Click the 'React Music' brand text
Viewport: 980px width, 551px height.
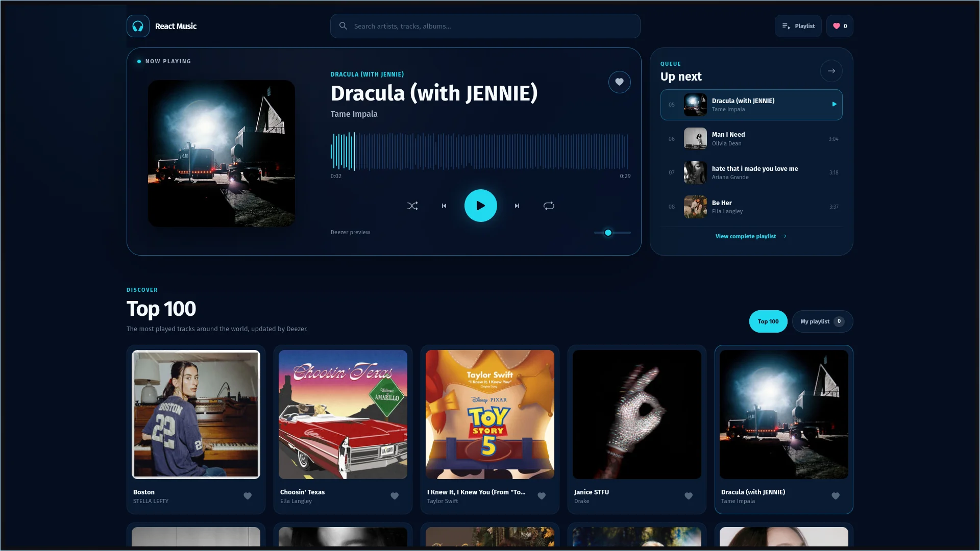point(176,26)
